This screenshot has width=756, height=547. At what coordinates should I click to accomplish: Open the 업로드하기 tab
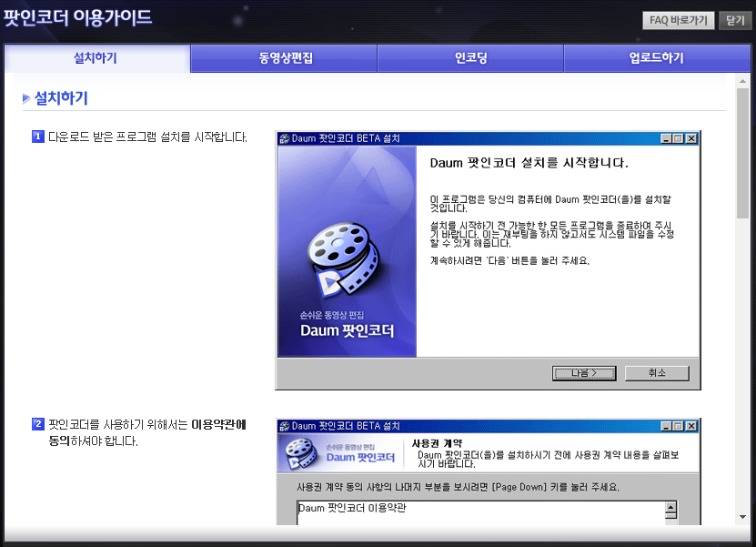pyautogui.click(x=657, y=58)
